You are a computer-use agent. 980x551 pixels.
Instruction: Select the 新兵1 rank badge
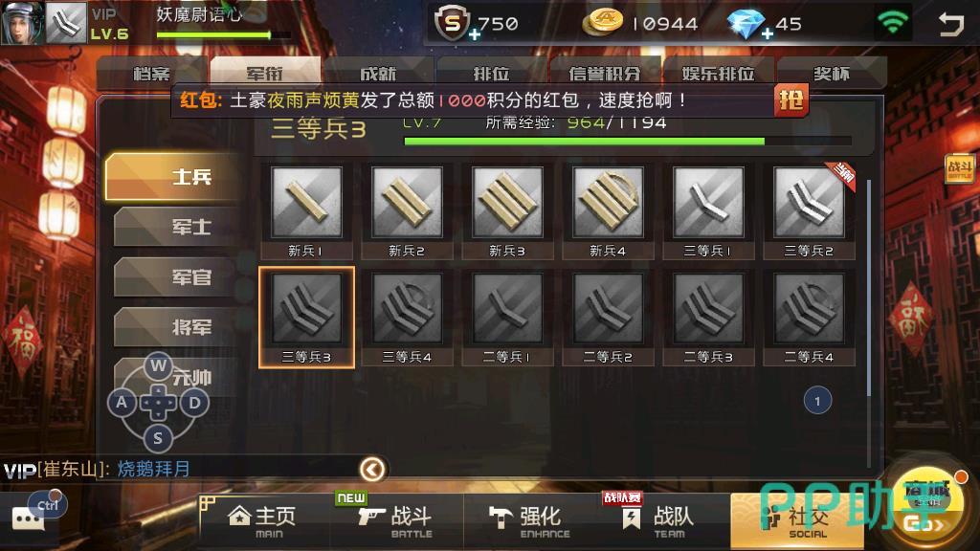click(x=306, y=212)
